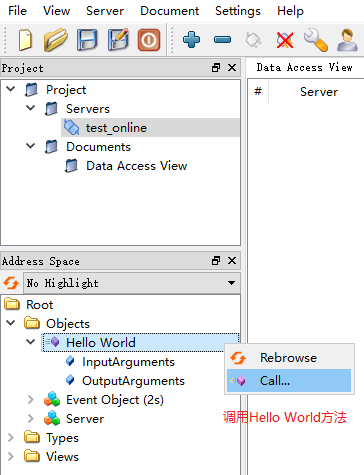Expand the Types folder node
Screen dimensions: 364x475
pyautogui.click(x=11, y=437)
